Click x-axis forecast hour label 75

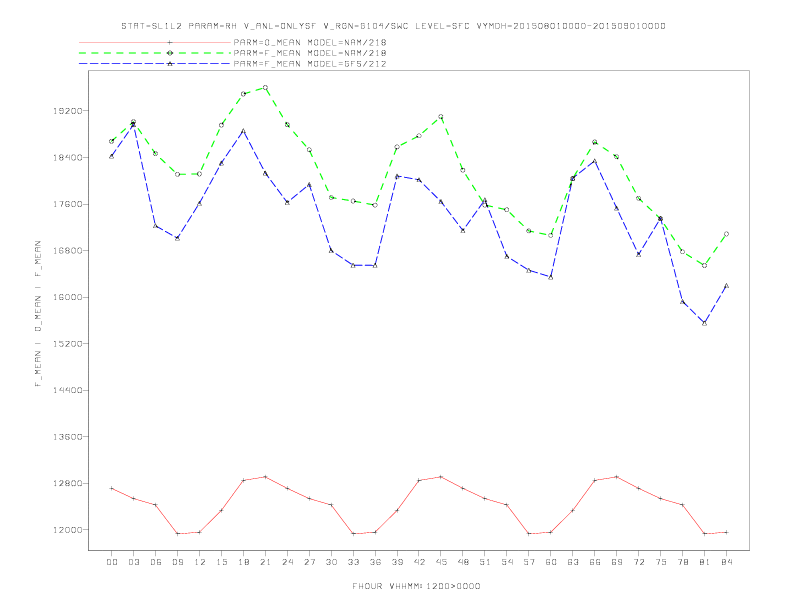(x=661, y=562)
